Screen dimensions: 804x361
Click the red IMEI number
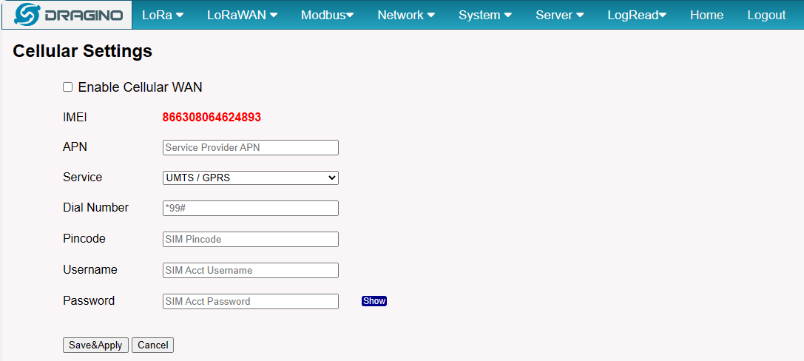[x=212, y=117]
